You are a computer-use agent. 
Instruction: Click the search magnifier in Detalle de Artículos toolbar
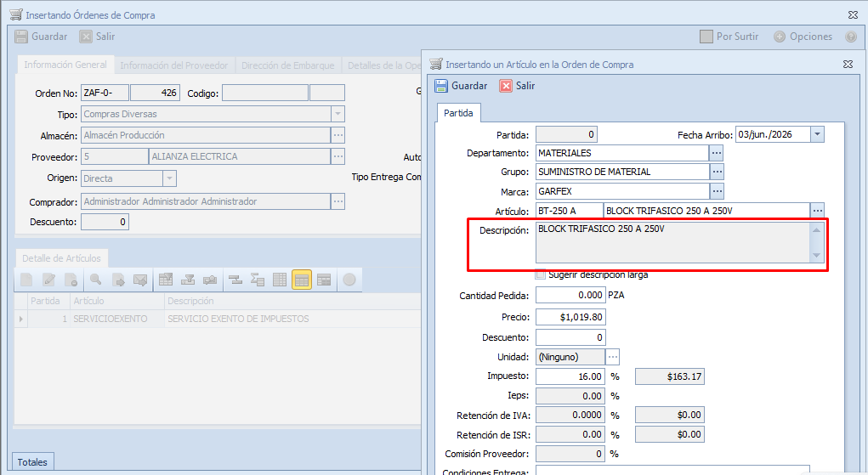click(x=95, y=280)
